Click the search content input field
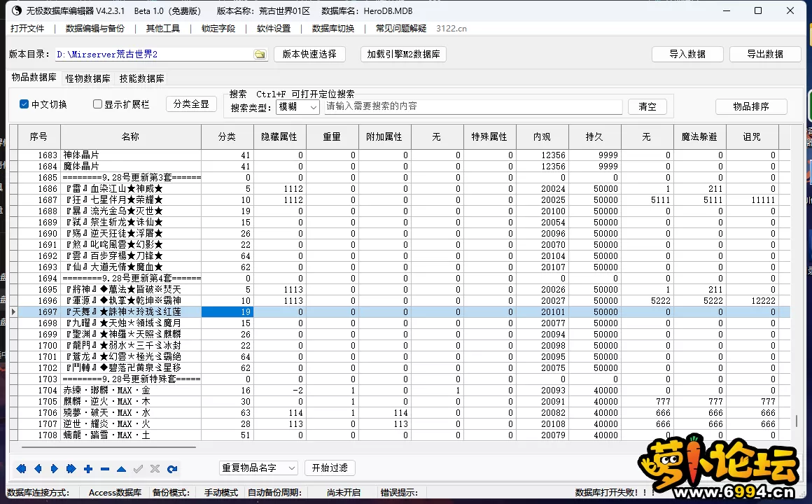This screenshot has height=504, width=812. [x=472, y=106]
